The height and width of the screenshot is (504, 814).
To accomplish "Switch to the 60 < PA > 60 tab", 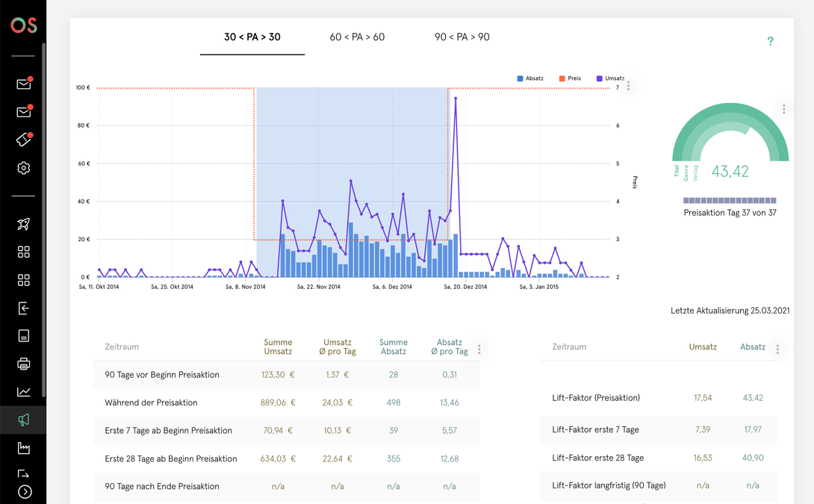I will pyautogui.click(x=357, y=37).
